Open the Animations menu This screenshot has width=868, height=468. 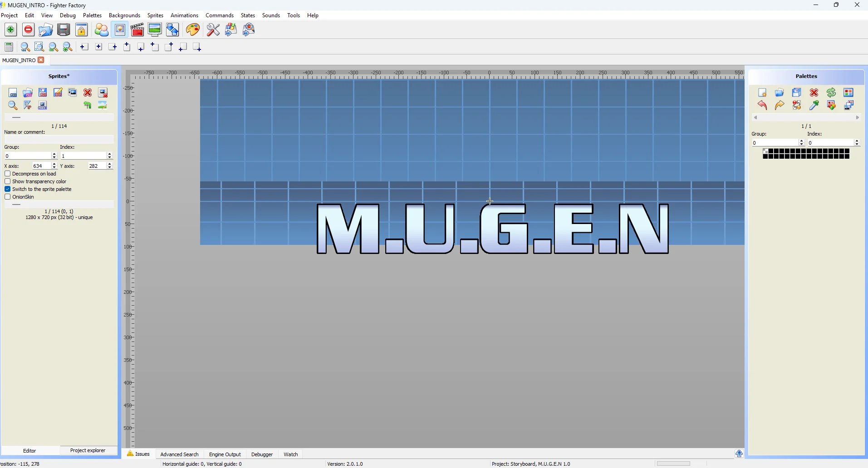click(x=185, y=15)
